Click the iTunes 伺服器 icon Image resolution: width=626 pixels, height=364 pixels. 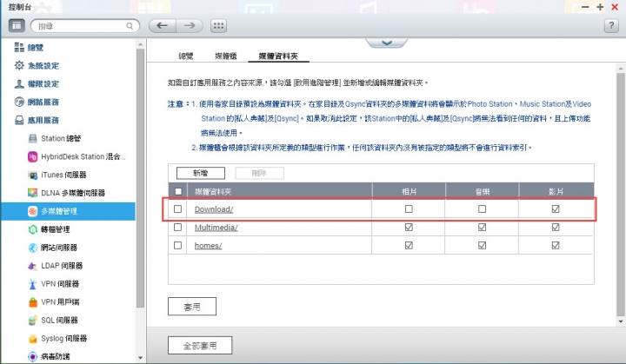click(33, 175)
